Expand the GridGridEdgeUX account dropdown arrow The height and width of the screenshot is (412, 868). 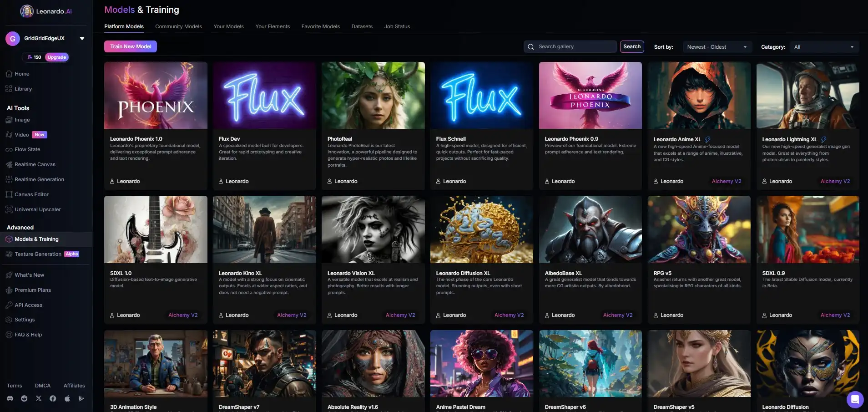[82, 39]
